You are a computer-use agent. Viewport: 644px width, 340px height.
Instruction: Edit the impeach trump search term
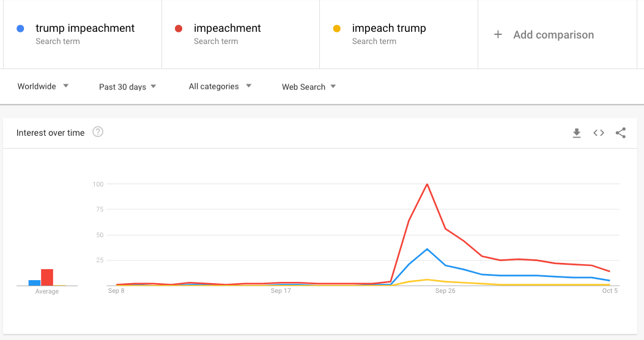click(x=388, y=28)
